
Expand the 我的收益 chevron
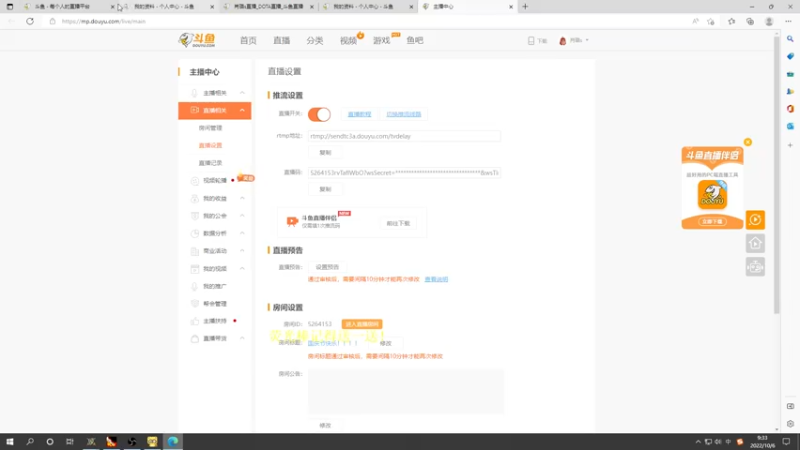242,198
